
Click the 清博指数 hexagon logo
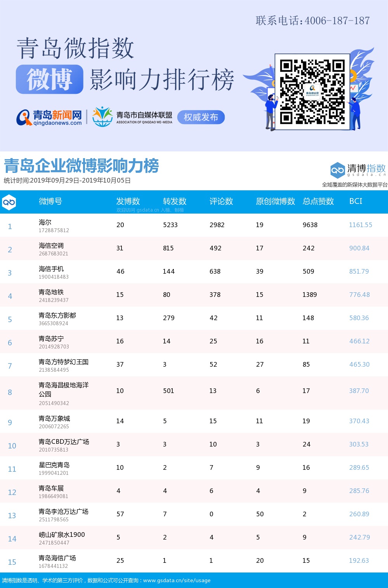coord(337,170)
